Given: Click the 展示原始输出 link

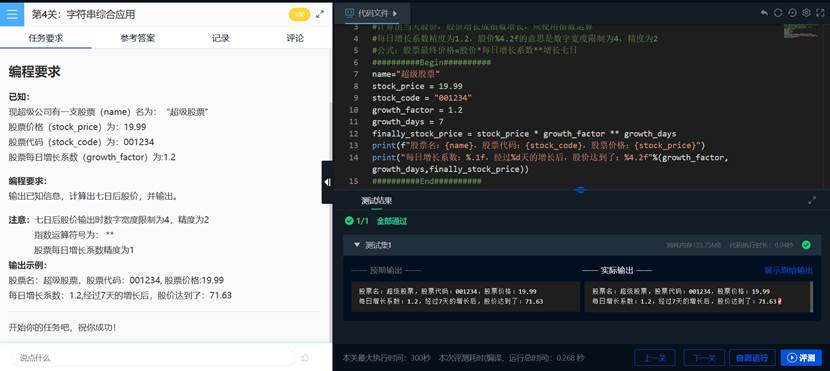Looking at the screenshot, I should pos(788,270).
